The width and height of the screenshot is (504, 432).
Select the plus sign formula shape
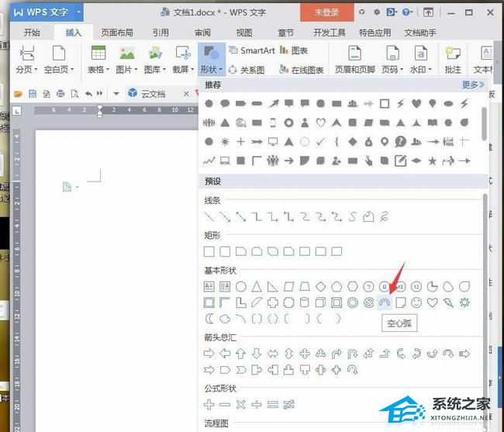(209, 404)
